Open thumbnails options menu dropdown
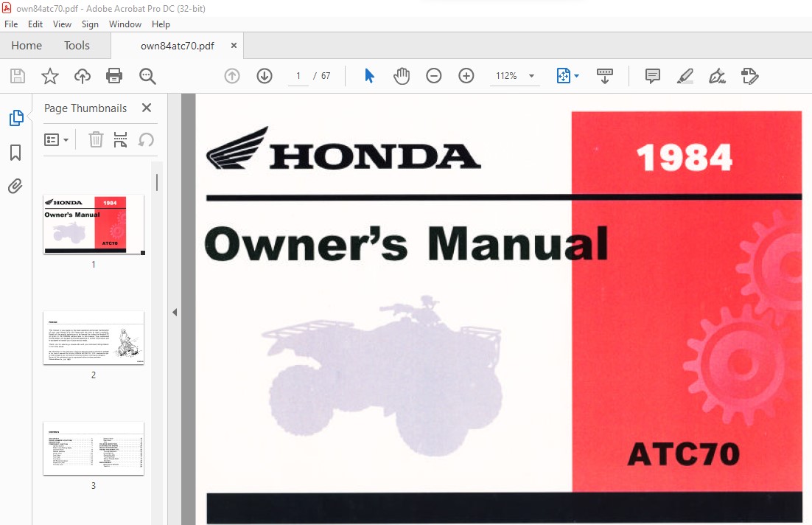812x525 pixels. [x=57, y=139]
